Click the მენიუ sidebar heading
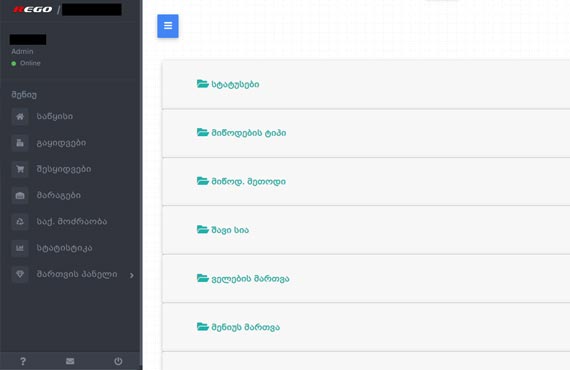Image resolution: width=570 pixels, height=370 pixels. [24, 95]
